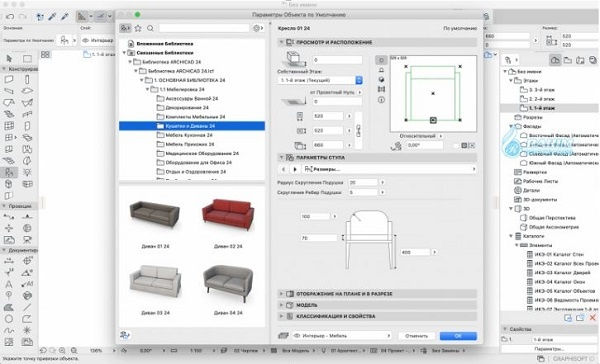600x364 pixels.
Task: Toggle eye icon on Интерьер layer field
Action: [x=85, y=40]
